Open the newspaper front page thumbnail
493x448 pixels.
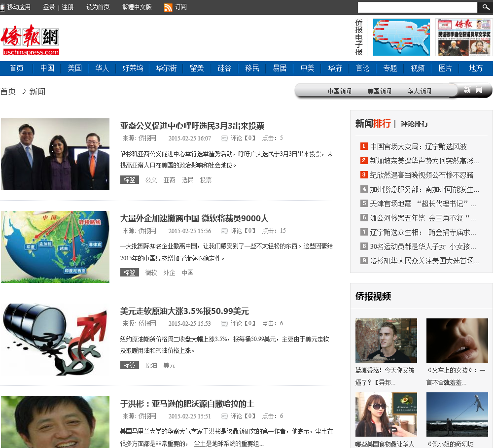point(463,37)
